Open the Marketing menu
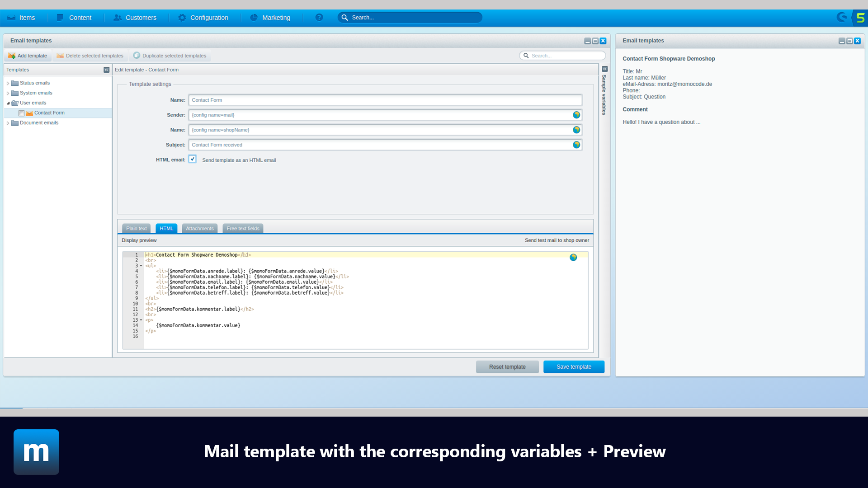 270,18
